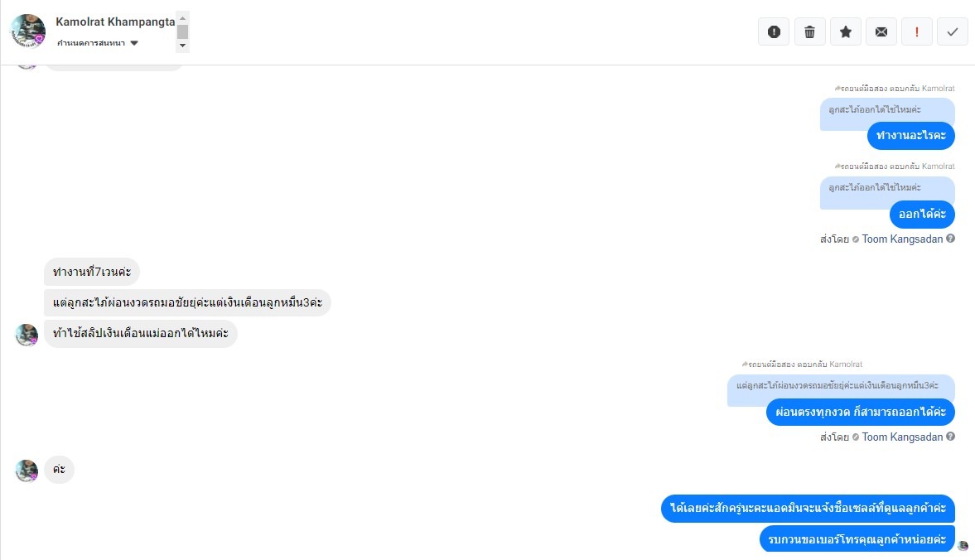Screen dimensions: 975x560
Task: Select the ออกได้ค่ะ reply bubble
Action: (922, 215)
